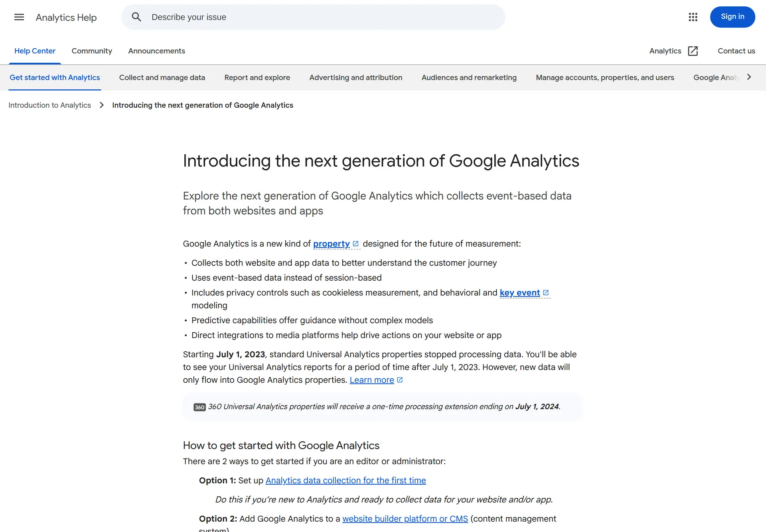Open the hamburger main menu
The height and width of the screenshot is (532, 766).
pos(19,17)
